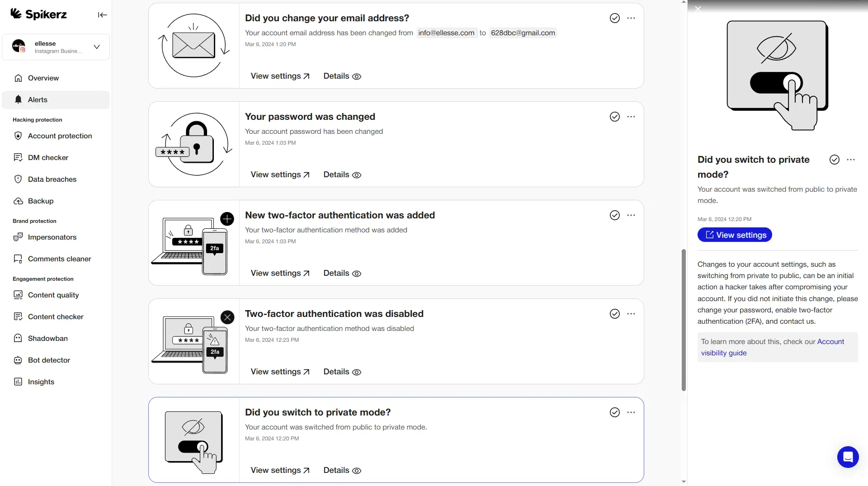The width and height of the screenshot is (868, 486).
Task: Mark the password changed alert as read
Action: pyautogui.click(x=614, y=116)
